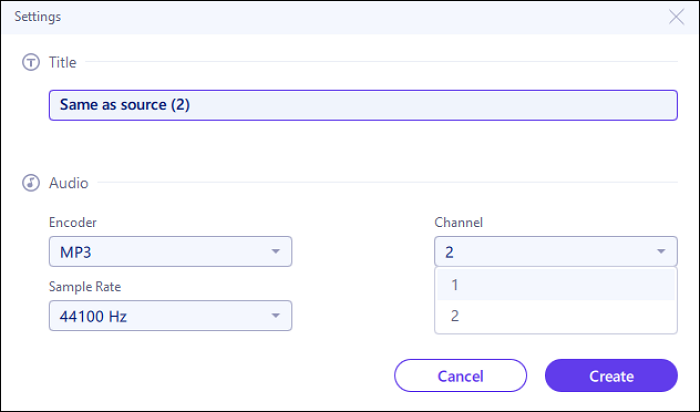Close the Settings dialog with X
Viewport: 700px width, 412px height.
point(676,16)
